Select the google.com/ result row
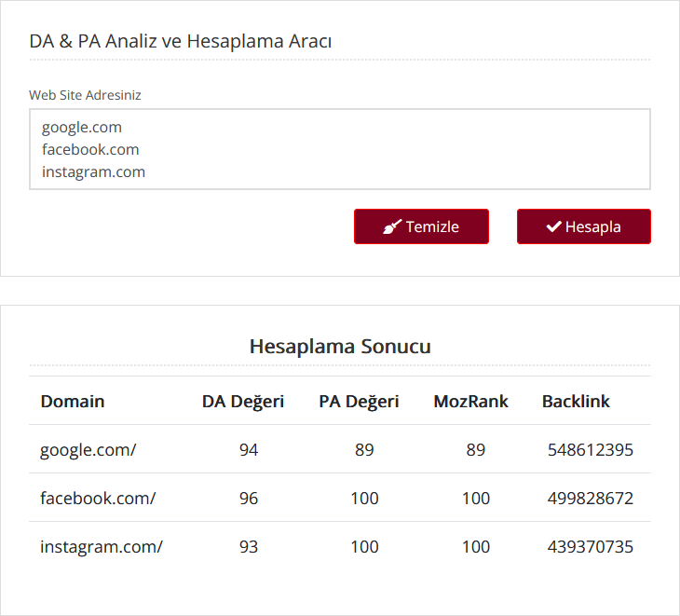Viewport: 680px width, 616px height. [x=340, y=449]
